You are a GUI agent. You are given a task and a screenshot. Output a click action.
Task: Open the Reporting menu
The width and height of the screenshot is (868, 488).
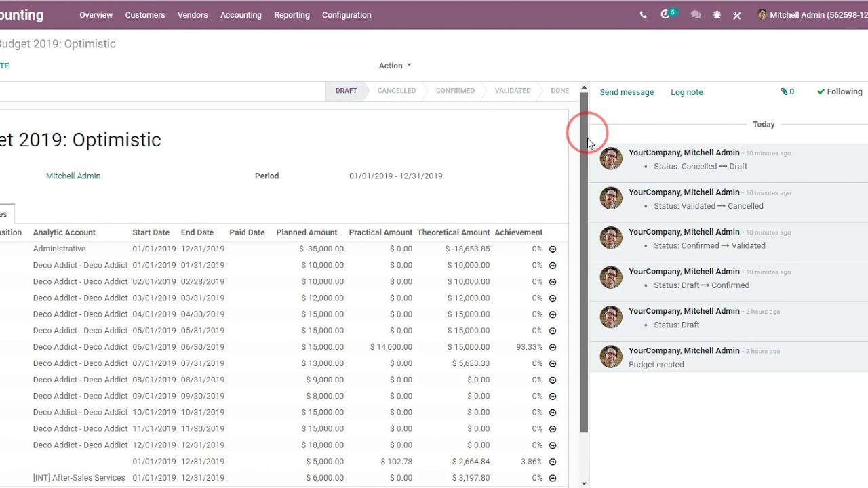tap(292, 14)
